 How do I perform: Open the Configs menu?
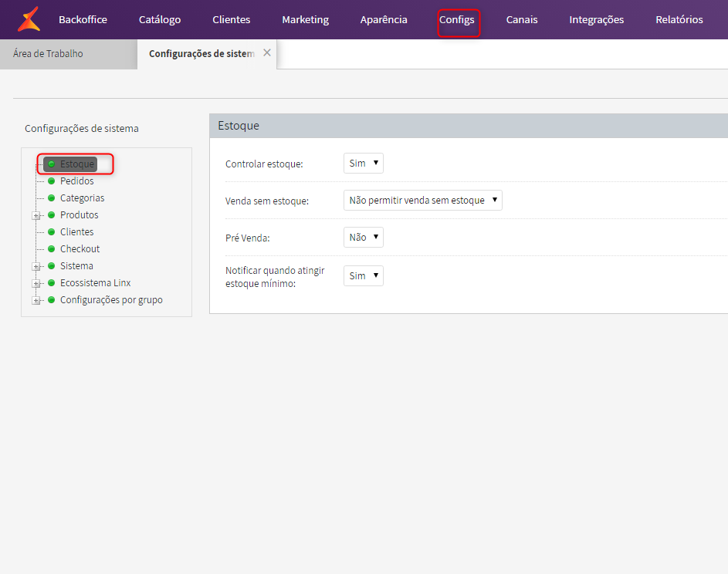pos(457,19)
